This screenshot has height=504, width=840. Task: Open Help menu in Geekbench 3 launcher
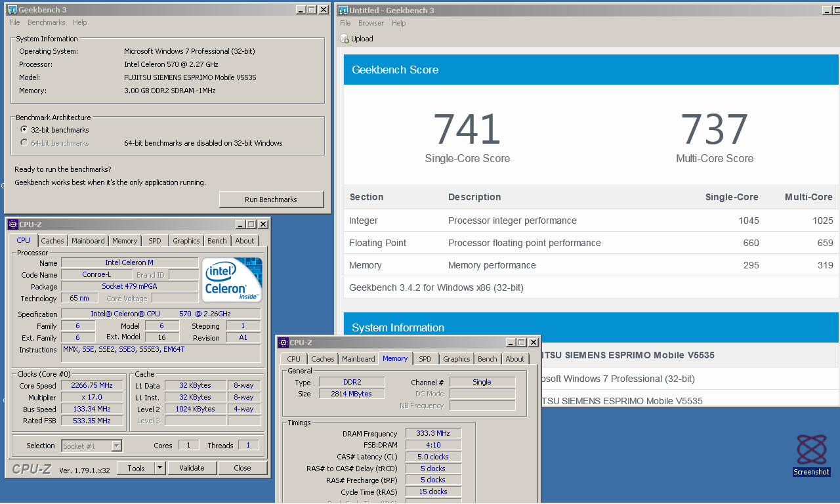point(79,22)
